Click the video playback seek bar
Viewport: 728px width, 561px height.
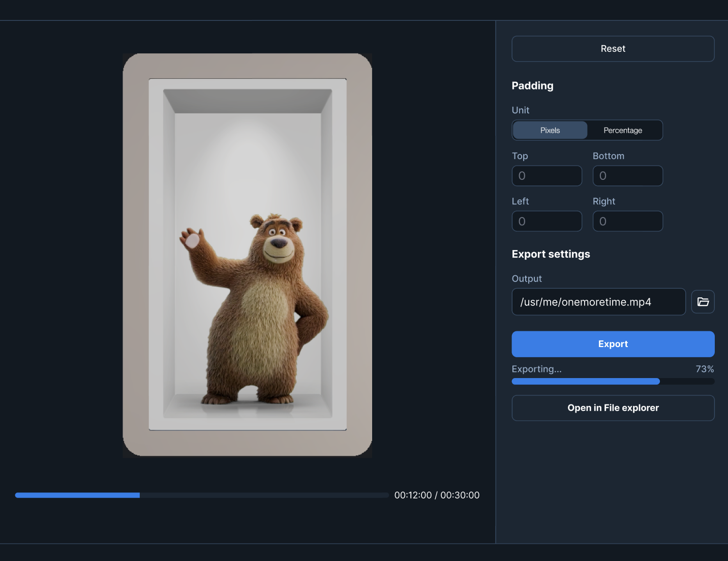coord(202,495)
